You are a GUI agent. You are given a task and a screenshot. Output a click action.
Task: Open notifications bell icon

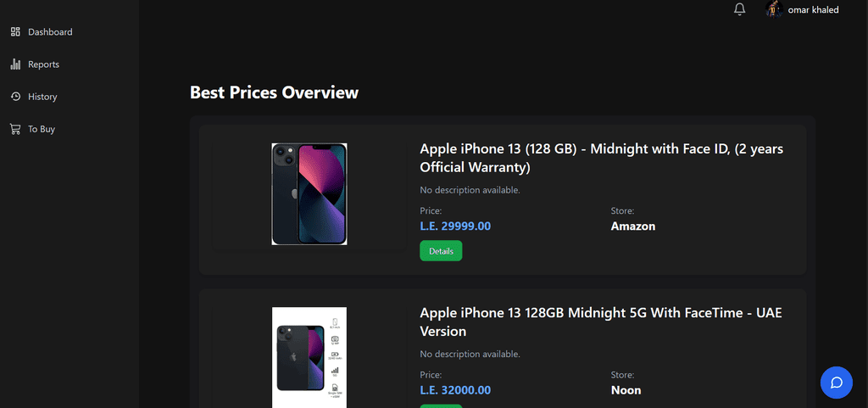point(740,9)
